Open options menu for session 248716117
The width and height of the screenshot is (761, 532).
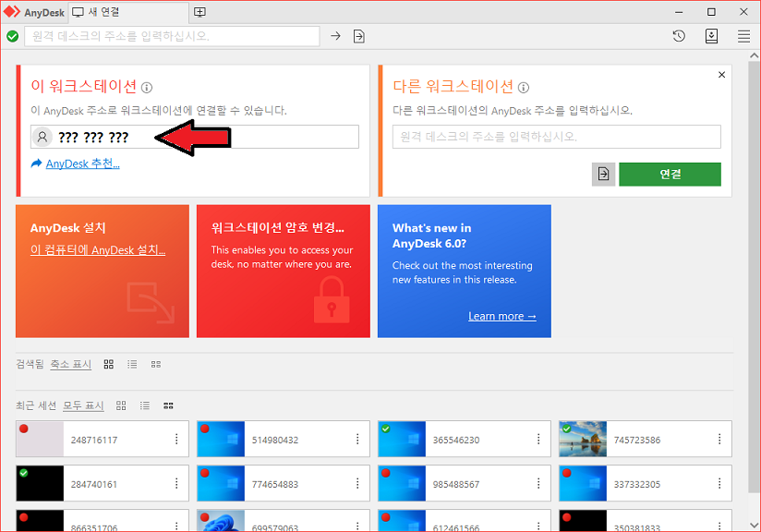(x=176, y=440)
